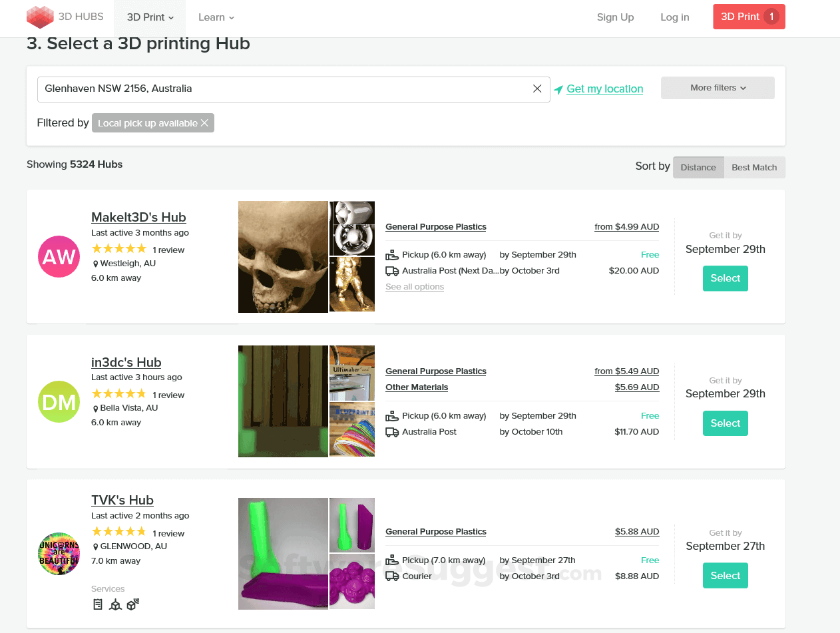Click the Log in menu item
The height and width of the screenshot is (633, 840).
[674, 17]
